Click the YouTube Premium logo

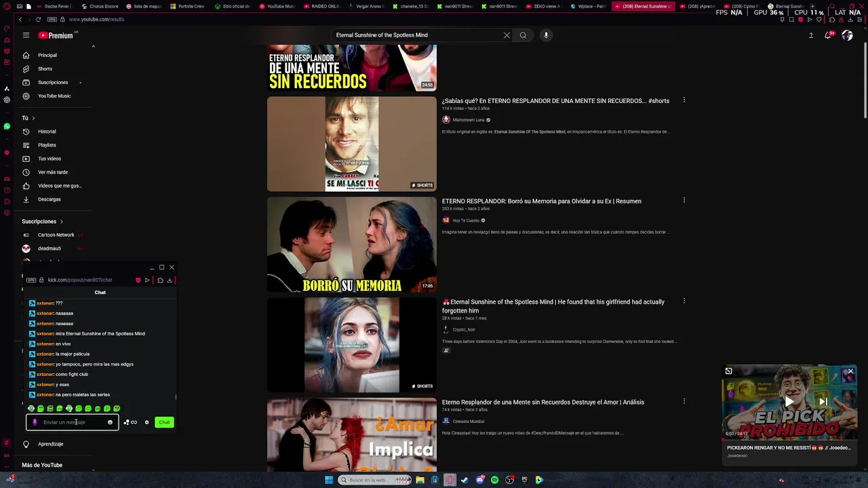point(56,35)
